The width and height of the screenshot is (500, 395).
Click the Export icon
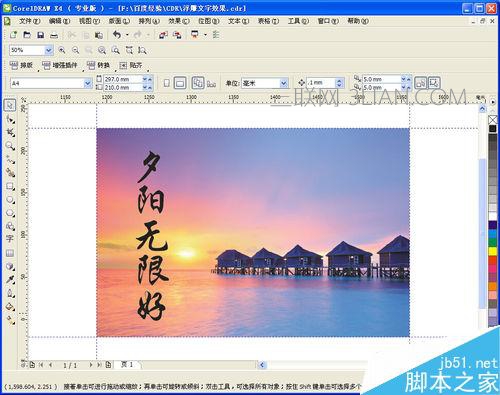point(177,35)
